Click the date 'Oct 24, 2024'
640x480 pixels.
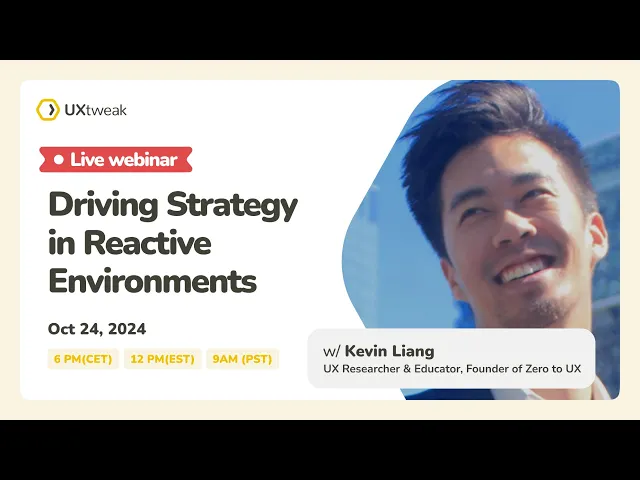(97, 329)
